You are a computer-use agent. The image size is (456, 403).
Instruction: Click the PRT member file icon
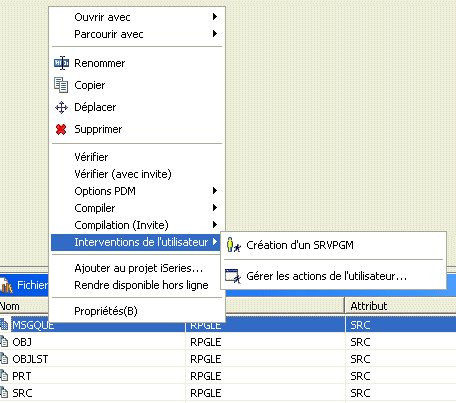[4, 376]
